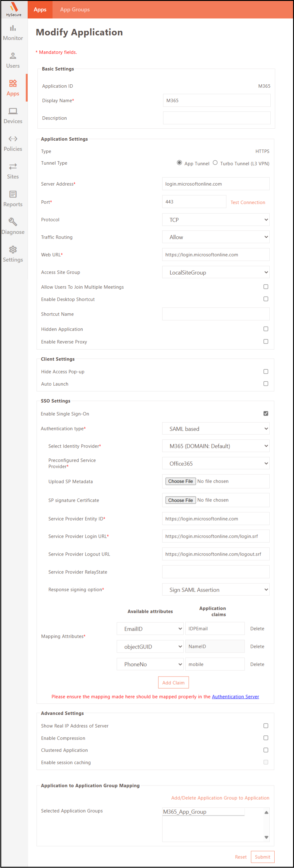The height and width of the screenshot is (868, 294).
Task: Tick the Auto Launch checkbox
Action: pyautogui.click(x=265, y=384)
